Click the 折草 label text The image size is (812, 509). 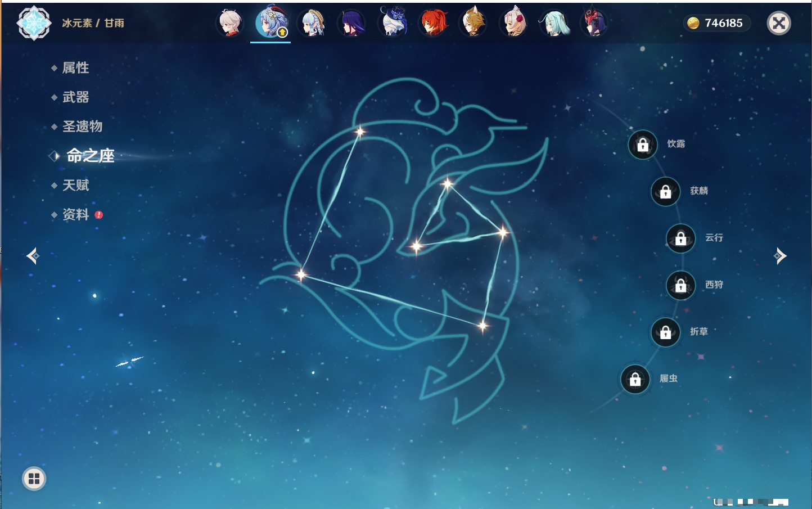pos(699,332)
